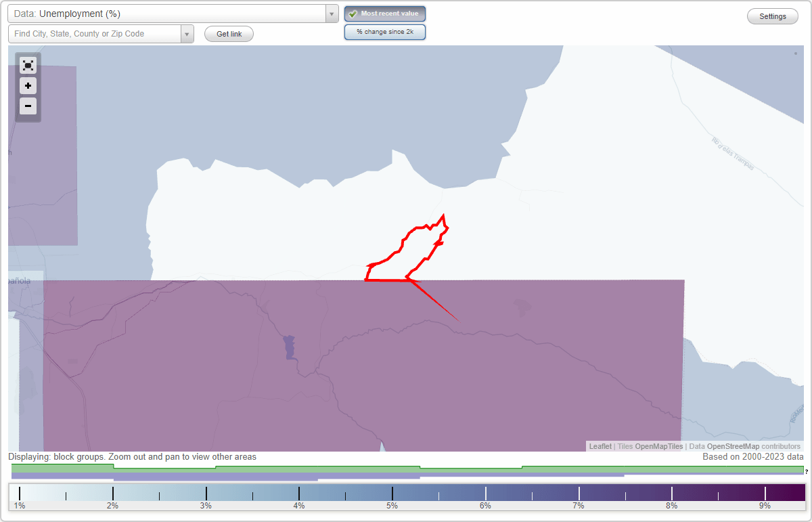Click inside the Find City search field

[95, 33]
